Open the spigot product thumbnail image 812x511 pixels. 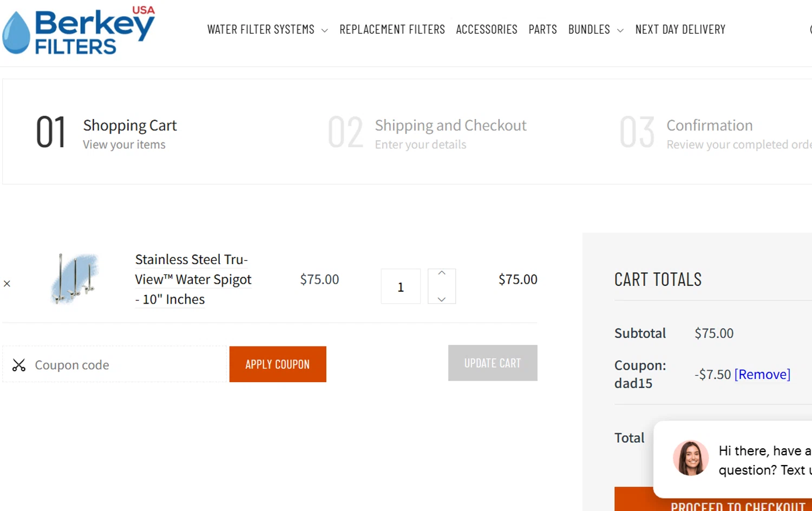(x=75, y=279)
